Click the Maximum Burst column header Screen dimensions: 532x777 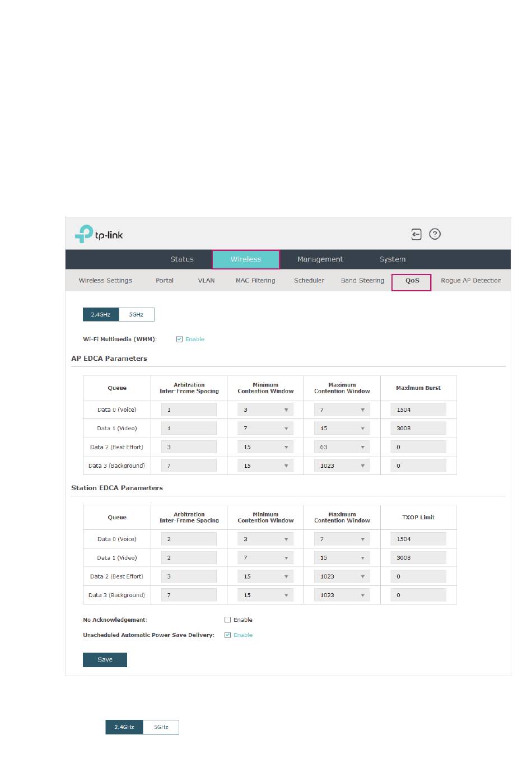[x=418, y=388]
